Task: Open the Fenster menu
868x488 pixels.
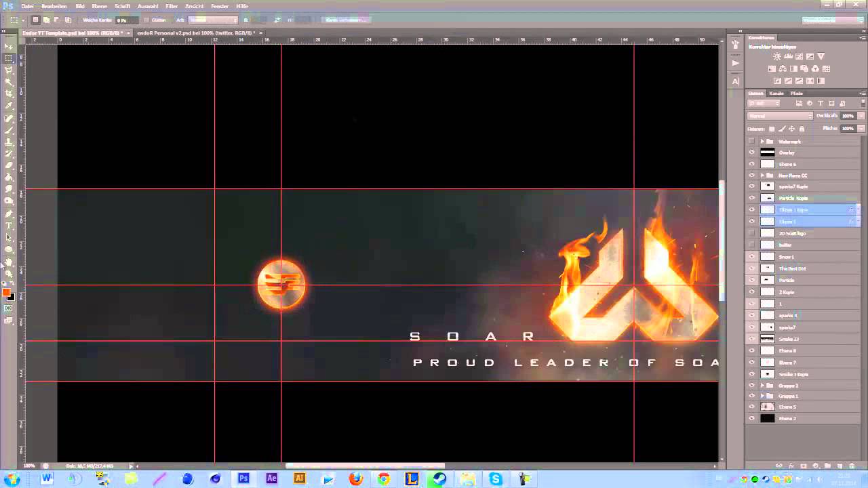Action: 220,6
